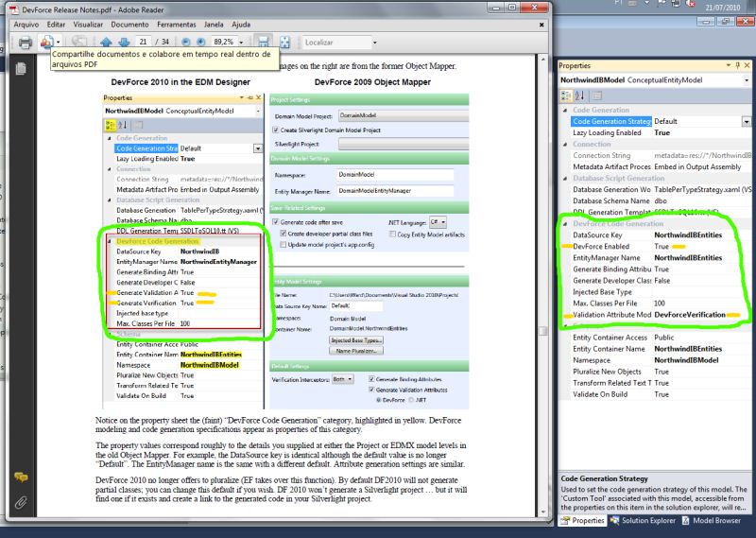756x538 pixels.
Task: Open the Code Generation Strategy dropdown
Action: 747,121
